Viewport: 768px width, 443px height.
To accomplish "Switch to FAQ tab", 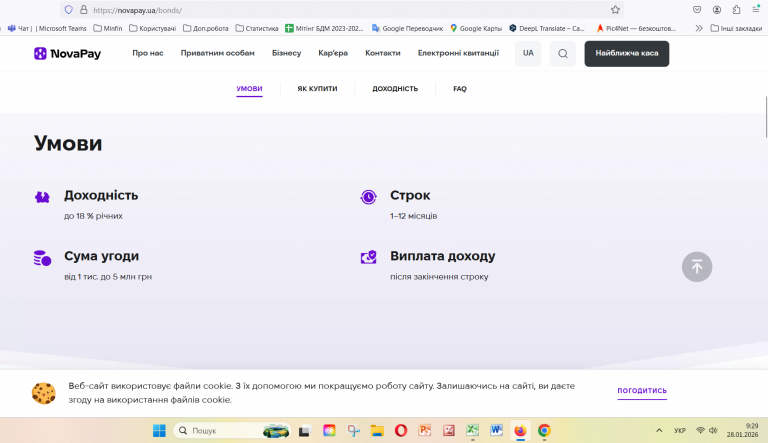I will (459, 89).
